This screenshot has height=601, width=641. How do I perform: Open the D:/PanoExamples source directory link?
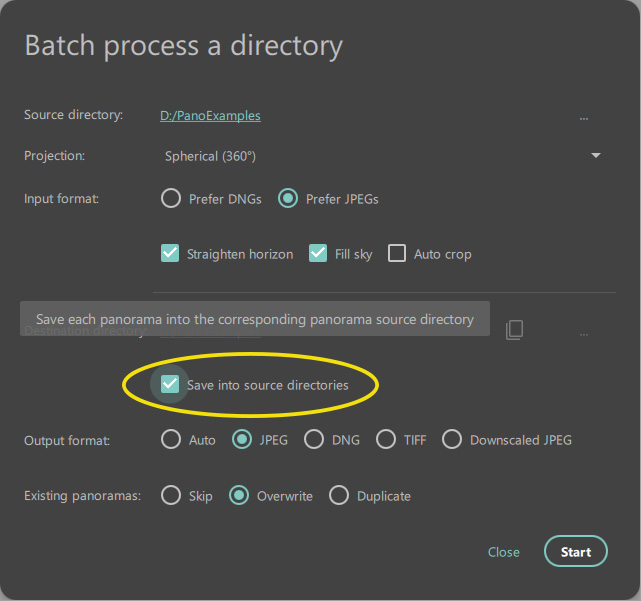pos(210,116)
